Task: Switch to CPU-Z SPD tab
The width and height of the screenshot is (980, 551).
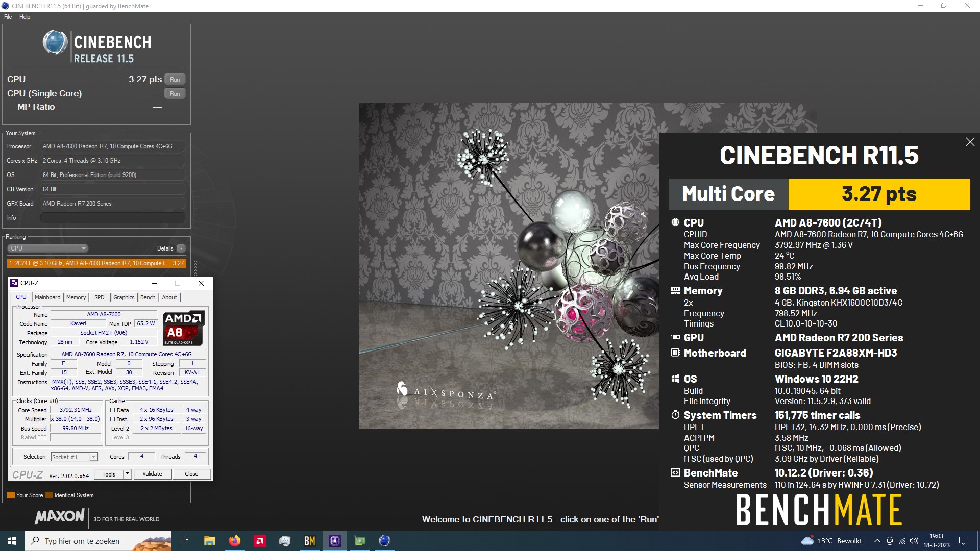Action: click(100, 297)
